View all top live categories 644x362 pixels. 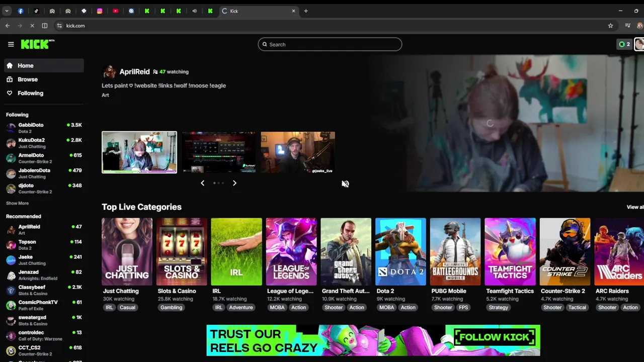click(x=635, y=207)
